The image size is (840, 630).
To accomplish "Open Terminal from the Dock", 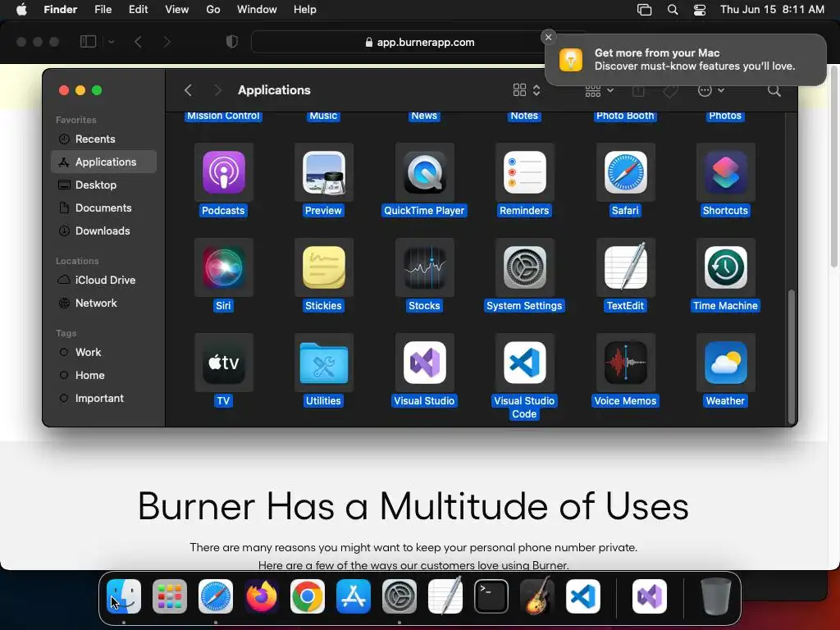I will pyautogui.click(x=491, y=596).
